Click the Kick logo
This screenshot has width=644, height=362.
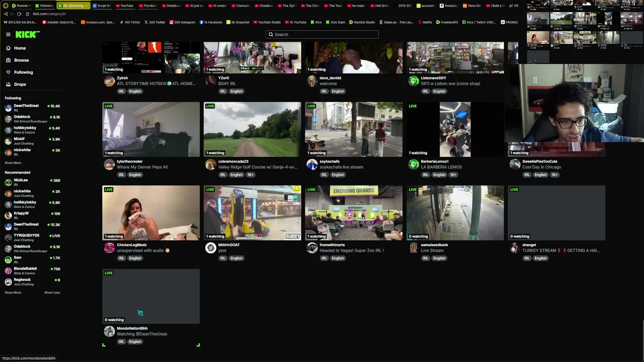click(27, 34)
